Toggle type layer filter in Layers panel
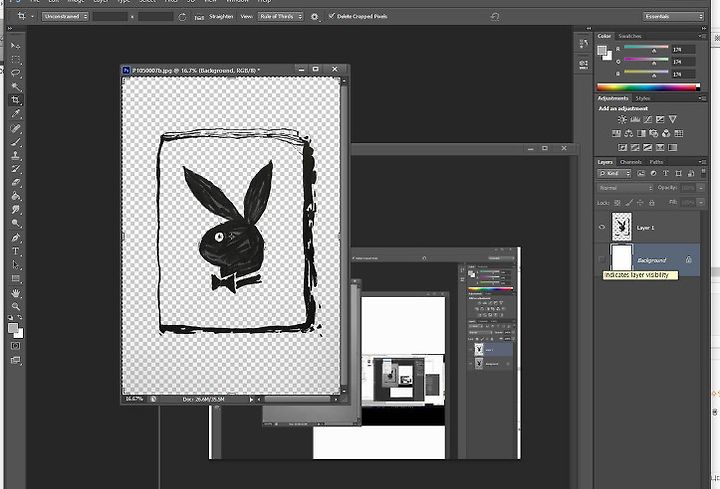 (x=666, y=174)
